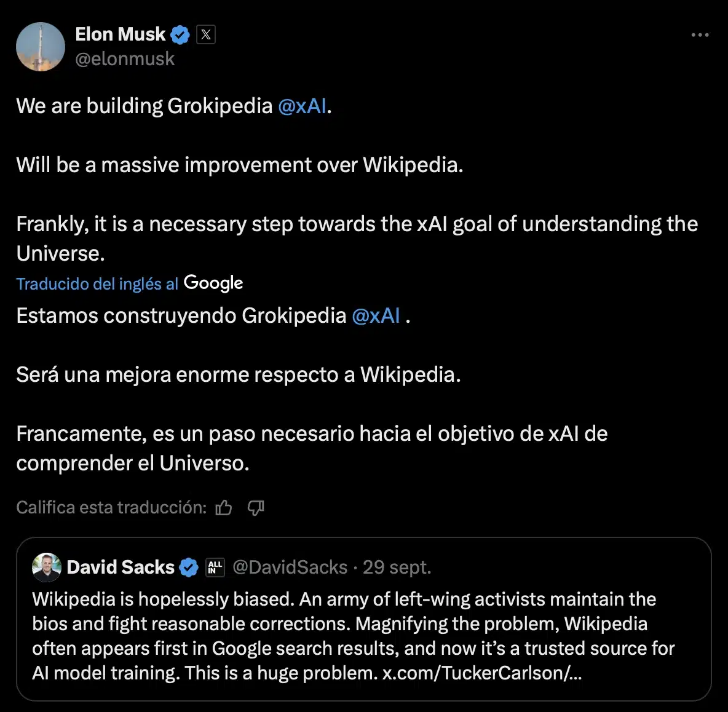
Task: Rate the translation with thumbs up
Action: (x=224, y=508)
